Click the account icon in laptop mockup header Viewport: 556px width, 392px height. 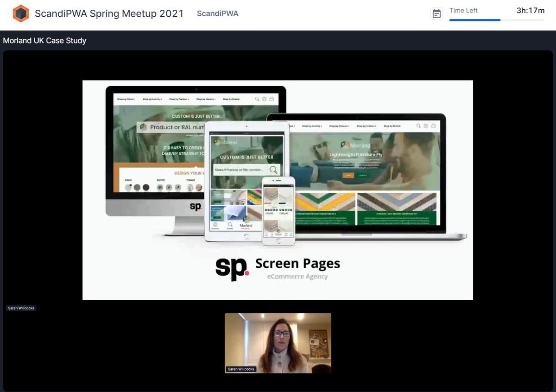425,126
